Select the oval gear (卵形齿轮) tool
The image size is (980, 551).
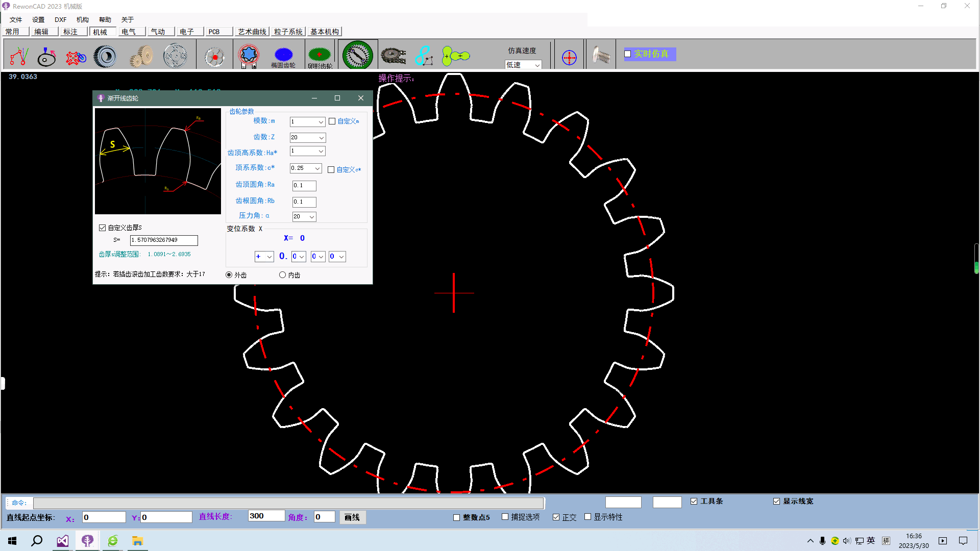tap(320, 55)
